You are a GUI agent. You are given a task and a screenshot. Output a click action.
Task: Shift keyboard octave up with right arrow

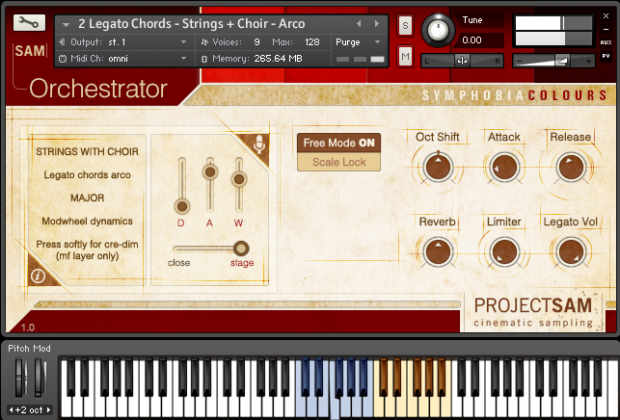(x=48, y=410)
